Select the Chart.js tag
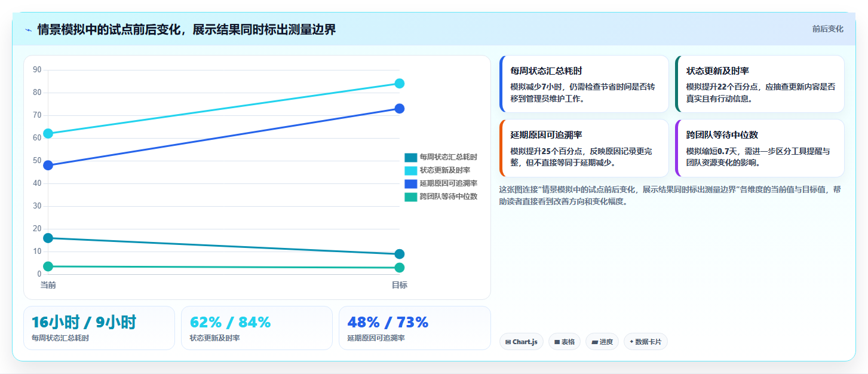The width and height of the screenshot is (868, 374). click(521, 342)
